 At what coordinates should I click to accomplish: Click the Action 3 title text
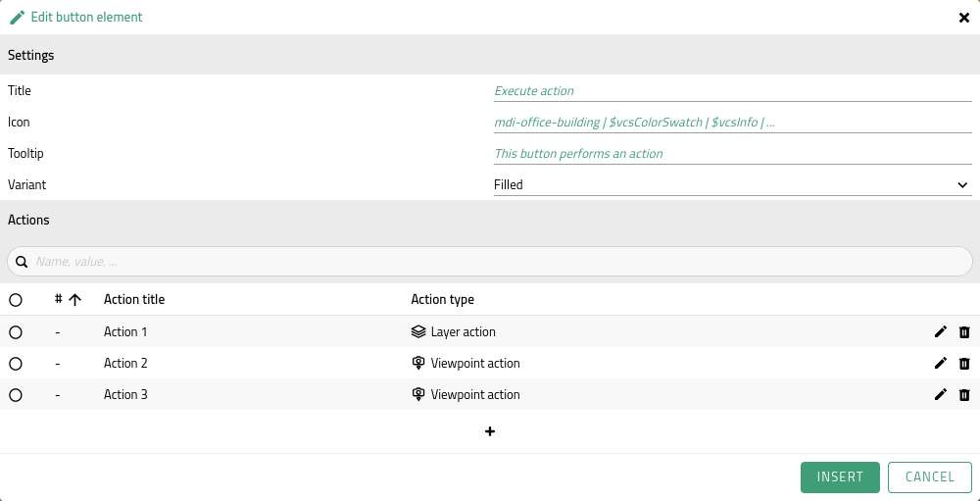coord(125,394)
